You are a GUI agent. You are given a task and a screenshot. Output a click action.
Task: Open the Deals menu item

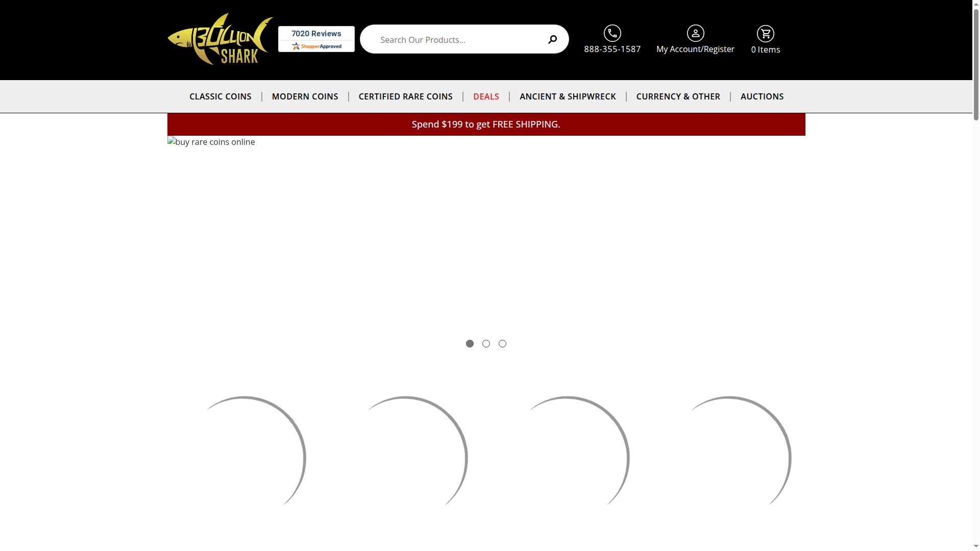(x=486, y=96)
